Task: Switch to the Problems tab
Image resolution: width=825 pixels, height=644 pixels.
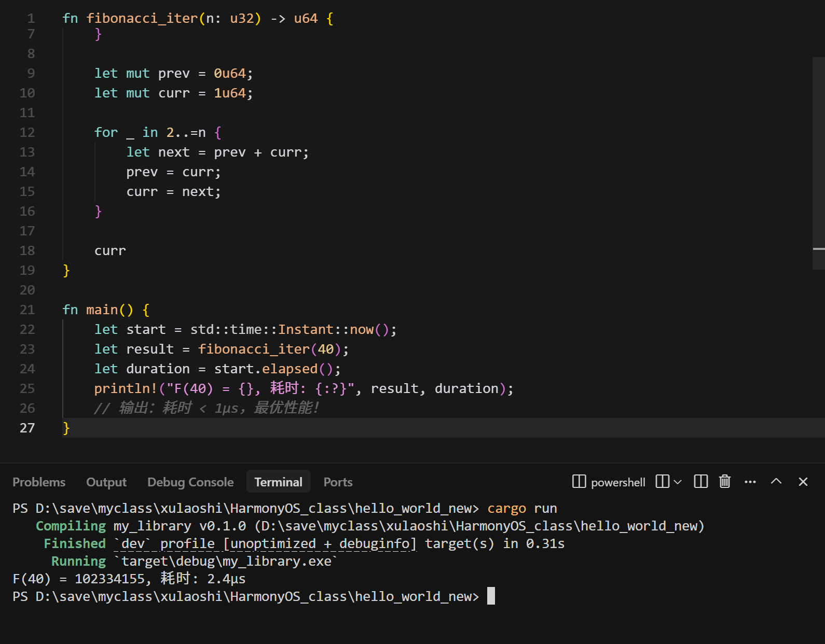Action: click(39, 482)
